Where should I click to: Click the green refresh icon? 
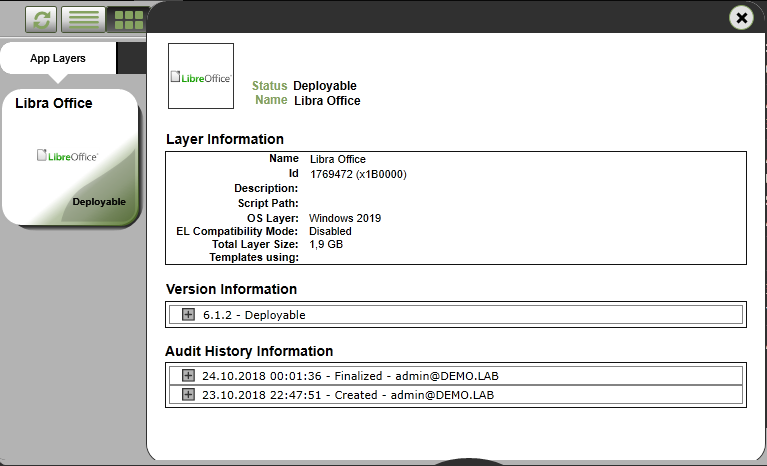pyautogui.click(x=41, y=19)
